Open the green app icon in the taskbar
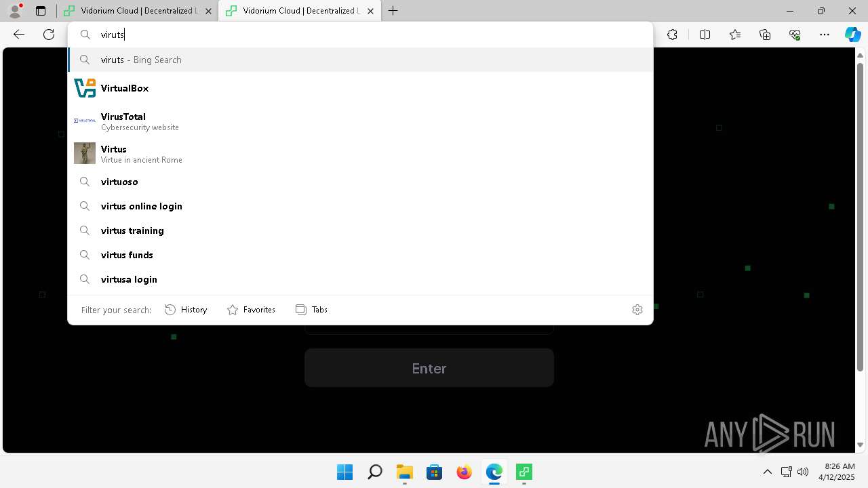Image resolution: width=868 pixels, height=488 pixels. [524, 472]
